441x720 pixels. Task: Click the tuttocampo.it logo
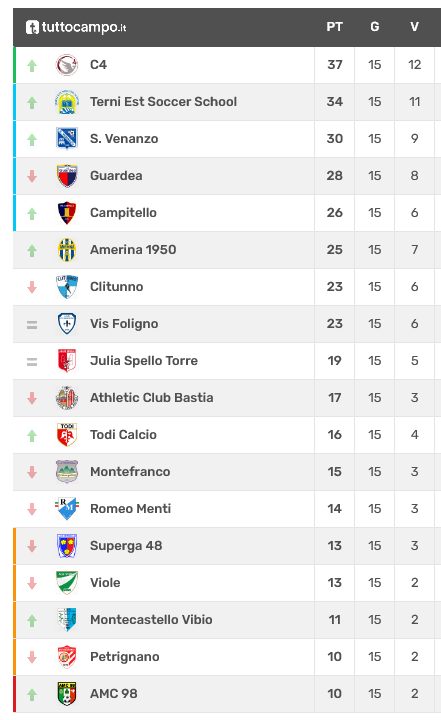coord(76,27)
